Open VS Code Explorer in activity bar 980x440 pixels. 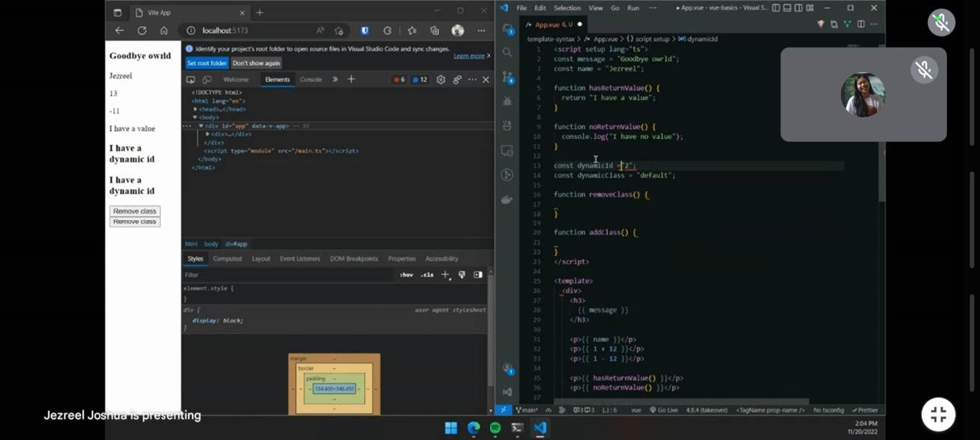[508, 29]
